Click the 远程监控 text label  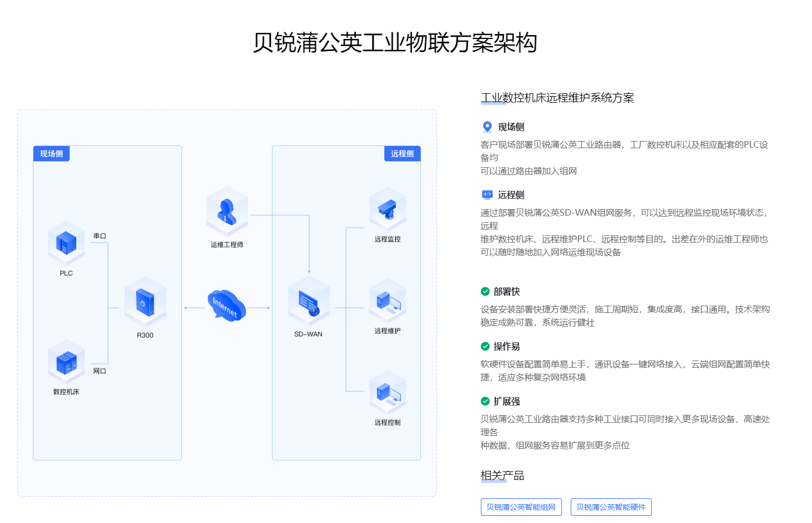(388, 239)
